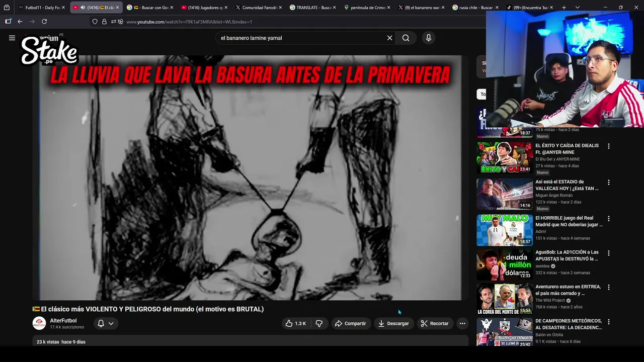
Task: Open more actions three-dot menu under video
Action: coord(462,323)
